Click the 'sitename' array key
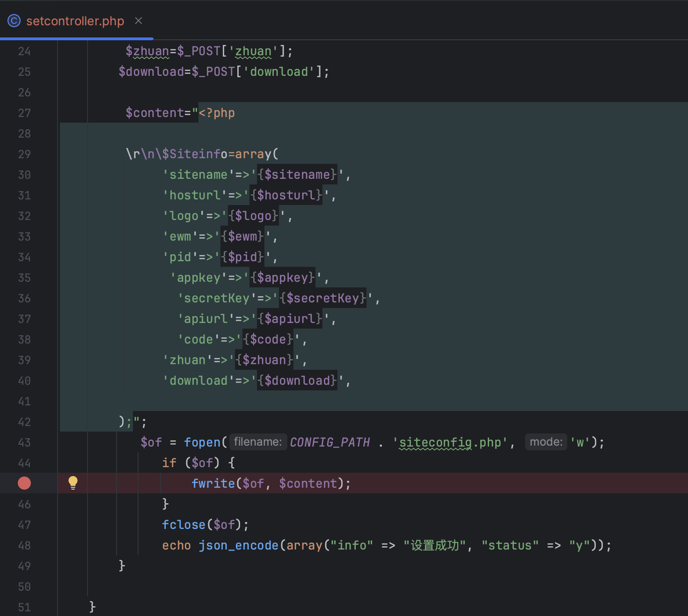The image size is (688, 616). point(198,175)
